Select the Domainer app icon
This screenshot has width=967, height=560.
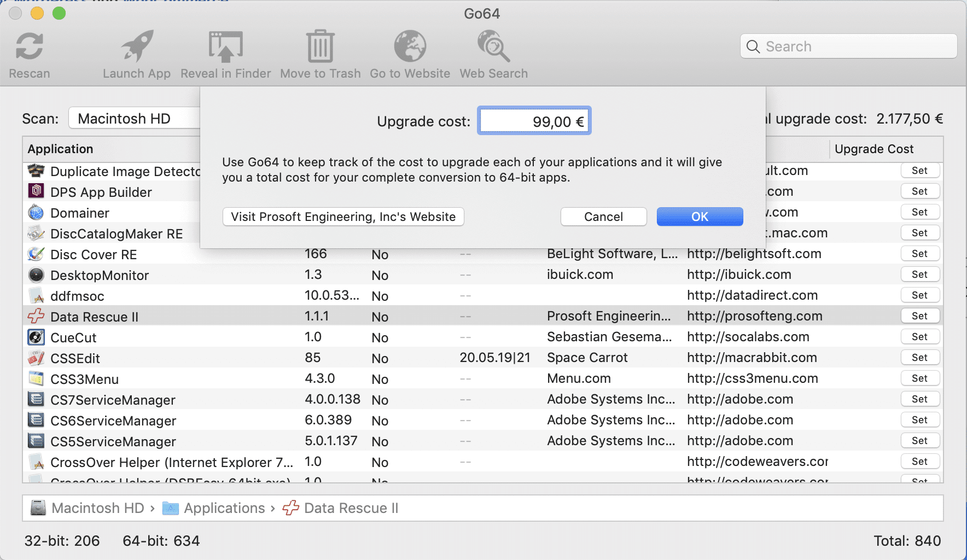[36, 212]
